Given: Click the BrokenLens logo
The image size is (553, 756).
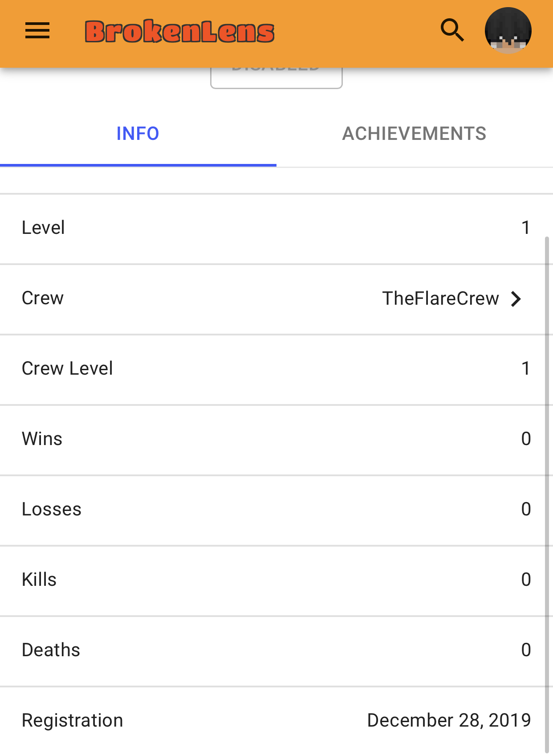Looking at the screenshot, I should click(179, 32).
